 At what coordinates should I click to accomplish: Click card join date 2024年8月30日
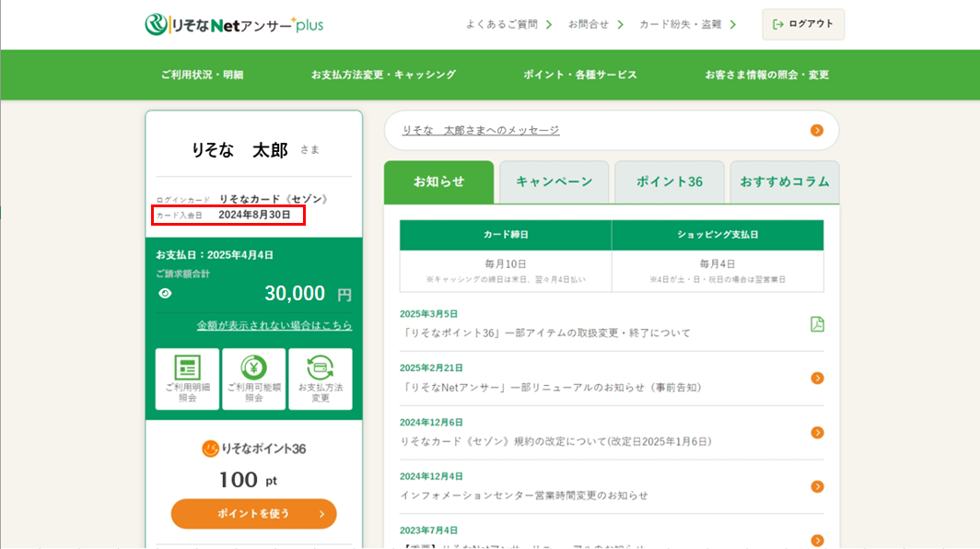coord(254,215)
